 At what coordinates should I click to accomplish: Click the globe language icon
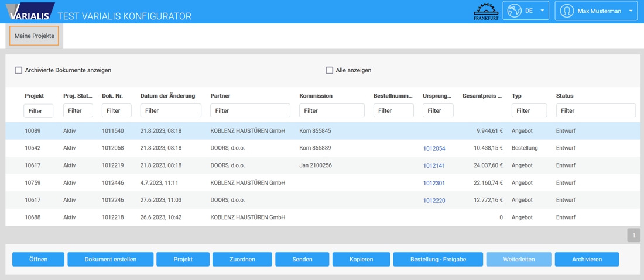coord(514,11)
